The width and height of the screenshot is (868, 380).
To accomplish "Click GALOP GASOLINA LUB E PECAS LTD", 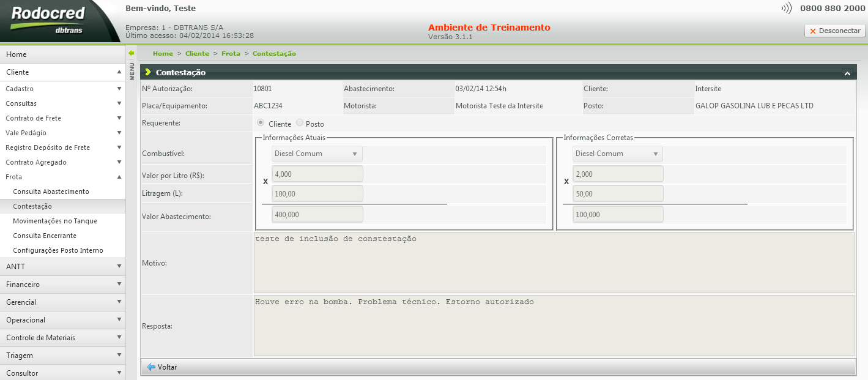I will click(x=754, y=106).
